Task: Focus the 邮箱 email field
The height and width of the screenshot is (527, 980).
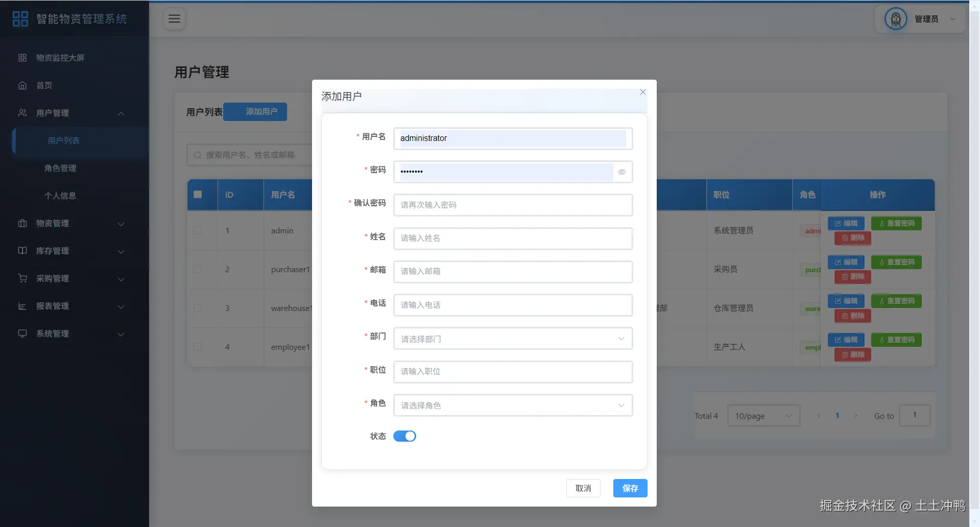Action: point(513,272)
